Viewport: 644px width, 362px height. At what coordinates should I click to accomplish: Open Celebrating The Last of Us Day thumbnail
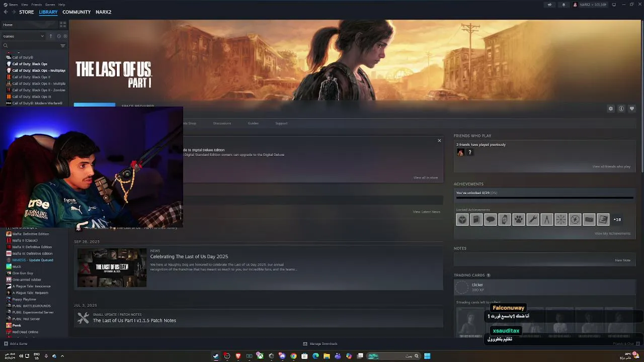tap(112, 267)
